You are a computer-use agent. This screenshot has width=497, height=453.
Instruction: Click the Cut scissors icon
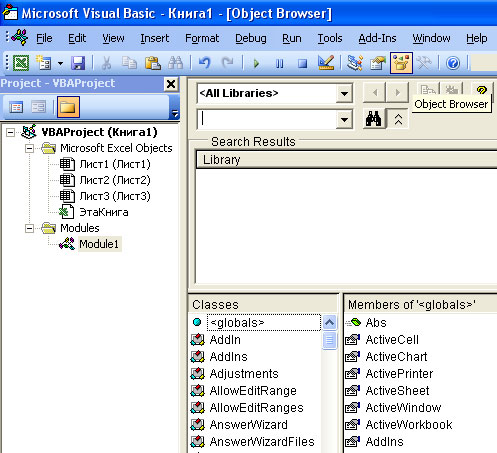[106, 63]
